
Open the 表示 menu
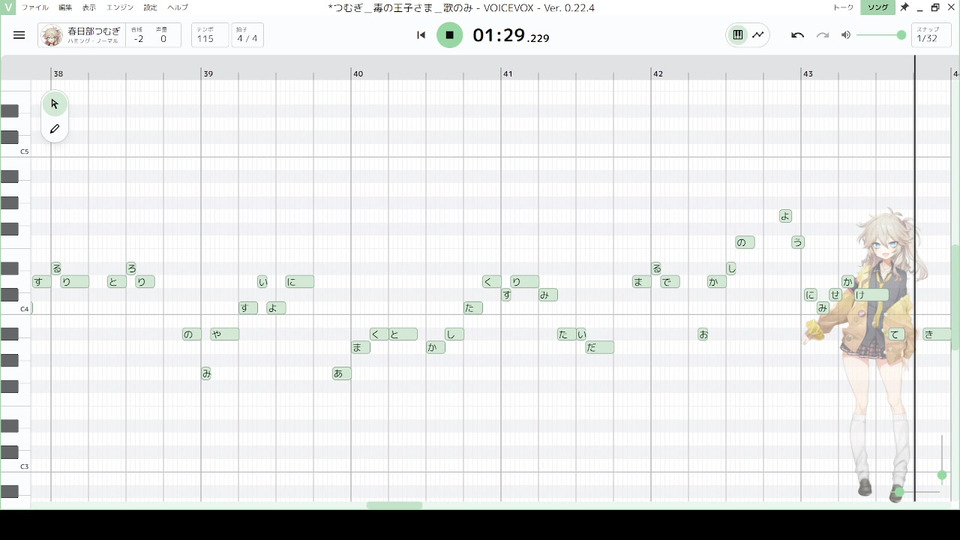pos(89,7)
